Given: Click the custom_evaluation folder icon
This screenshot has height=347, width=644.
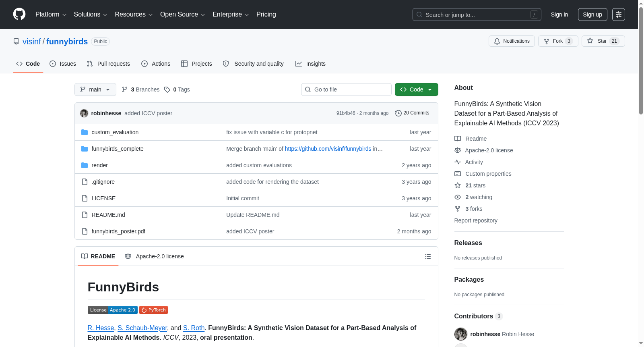Looking at the screenshot, I should (85, 132).
